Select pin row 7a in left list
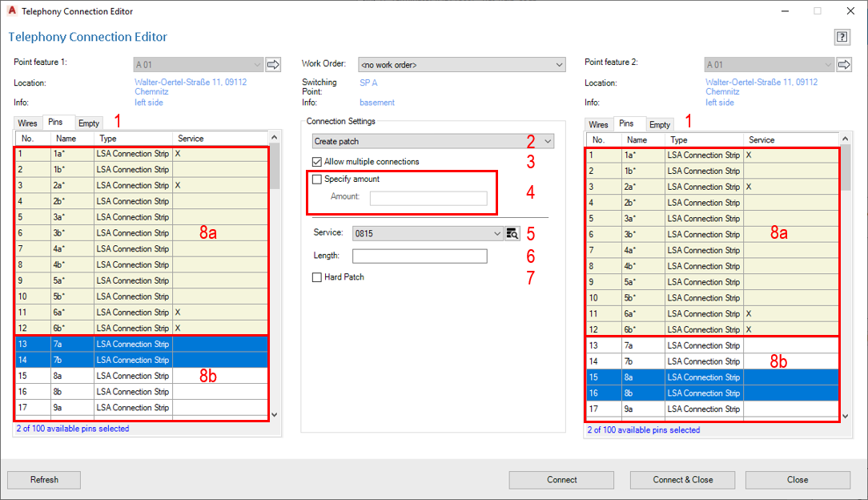The image size is (868, 500). pos(142,344)
